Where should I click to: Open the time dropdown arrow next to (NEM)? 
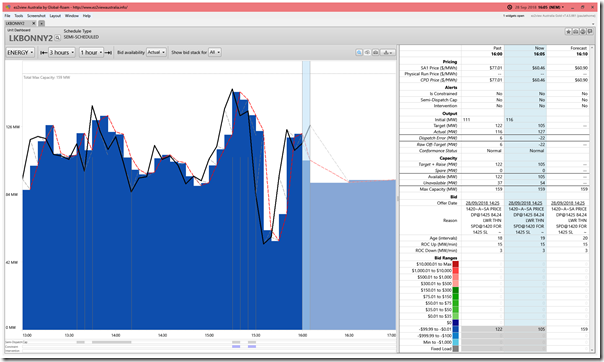pyautogui.click(x=563, y=7)
